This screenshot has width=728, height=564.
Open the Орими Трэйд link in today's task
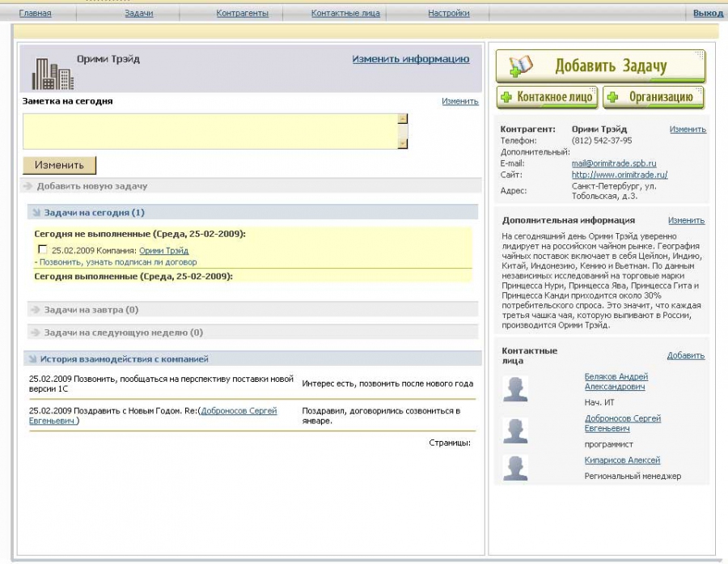(164, 251)
